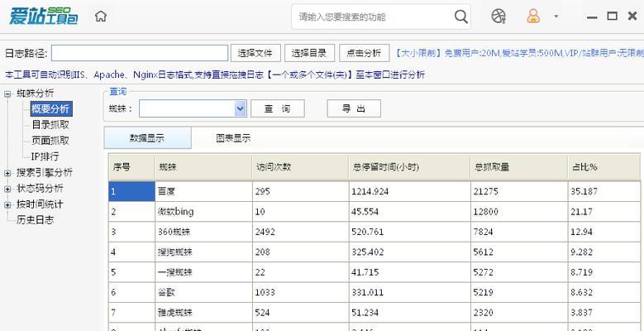Expand the 按时间统计 node
The width and height of the screenshot is (644, 331).
7,204
